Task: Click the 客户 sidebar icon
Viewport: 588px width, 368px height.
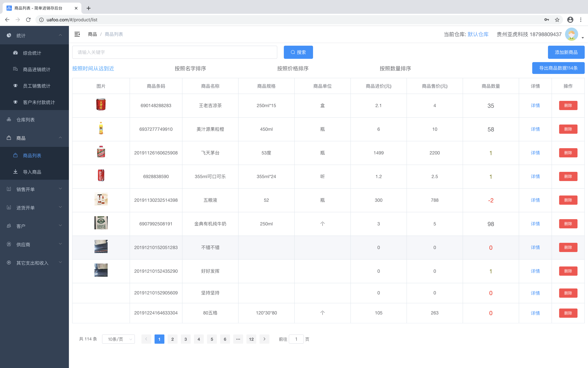Action: [9, 226]
